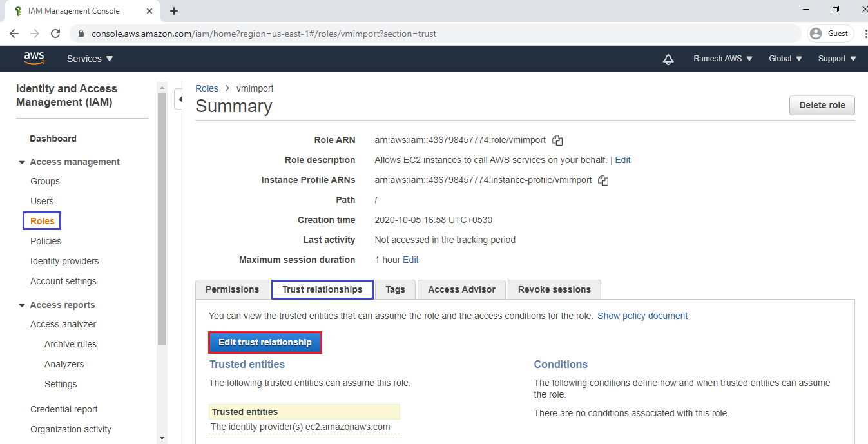This screenshot has width=868, height=444.
Task: Go to Roles breadcrumb link
Action: tap(207, 88)
